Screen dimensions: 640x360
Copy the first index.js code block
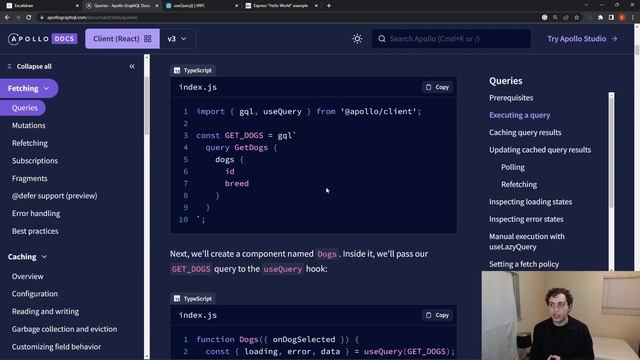tap(437, 87)
